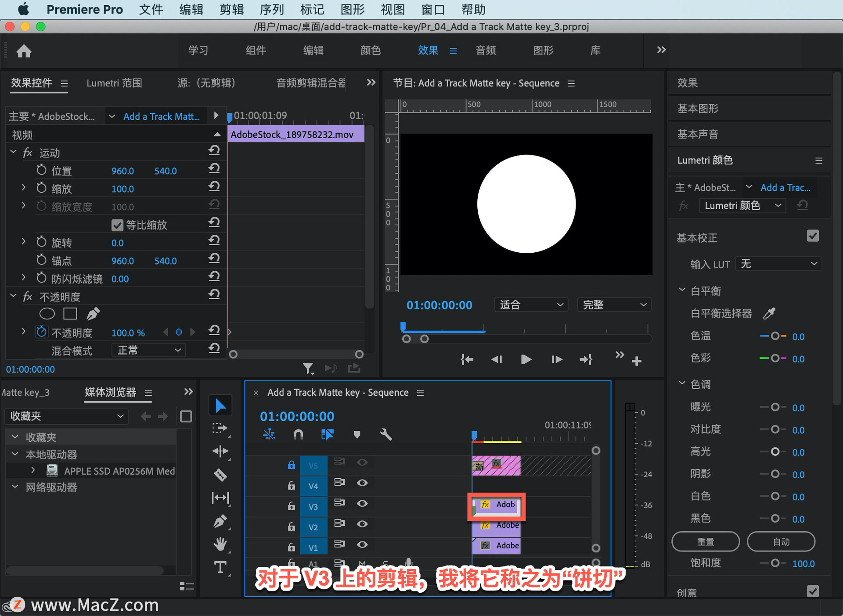Switch to Color workspace

(x=371, y=50)
